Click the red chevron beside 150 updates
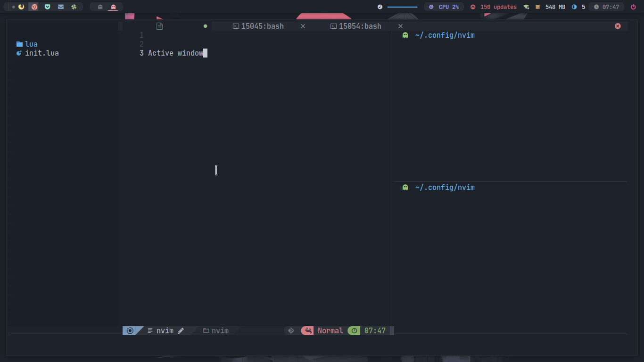 click(x=473, y=7)
